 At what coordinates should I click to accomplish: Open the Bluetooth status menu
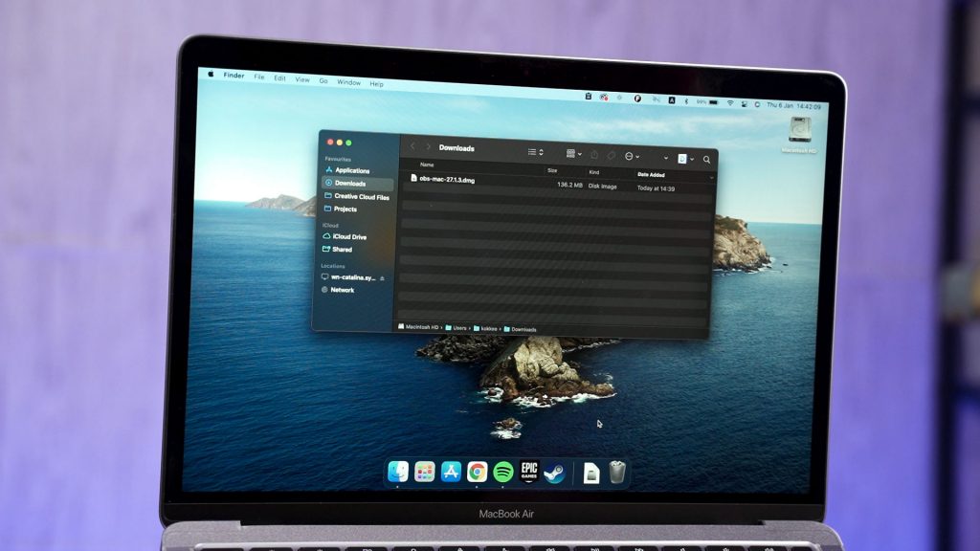(685, 101)
